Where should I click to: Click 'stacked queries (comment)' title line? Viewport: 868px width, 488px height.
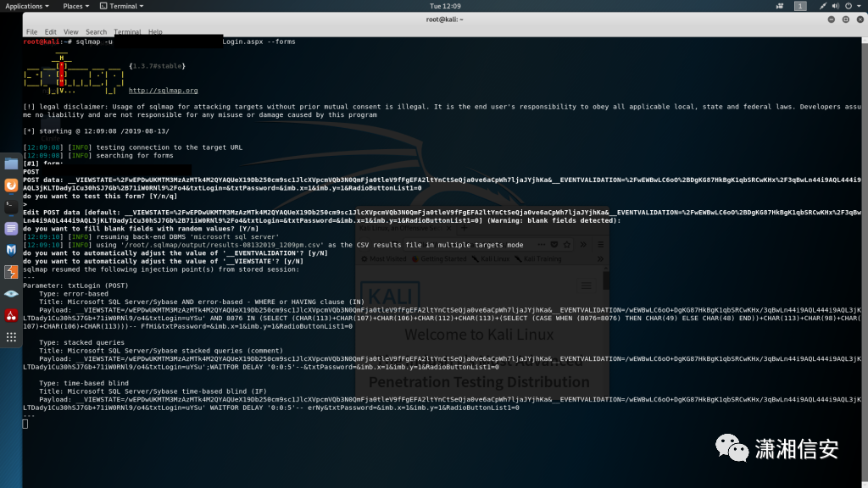(x=161, y=351)
